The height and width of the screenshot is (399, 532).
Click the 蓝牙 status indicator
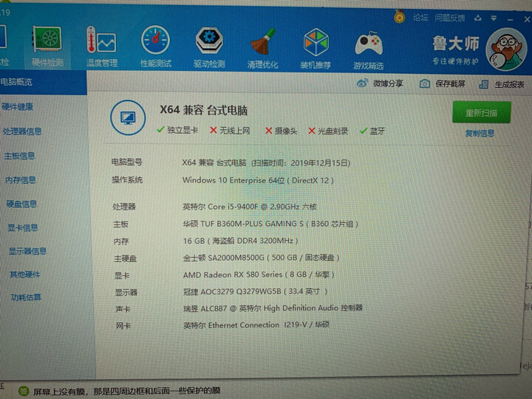coord(372,131)
